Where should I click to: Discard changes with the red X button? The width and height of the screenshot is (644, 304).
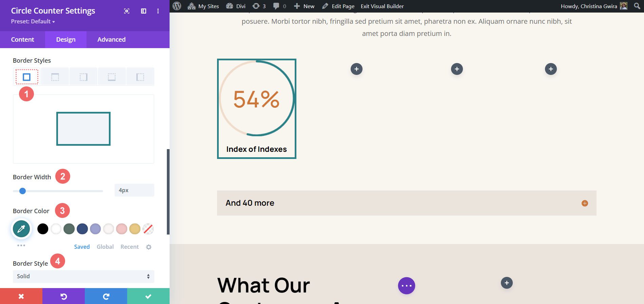[x=21, y=296]
